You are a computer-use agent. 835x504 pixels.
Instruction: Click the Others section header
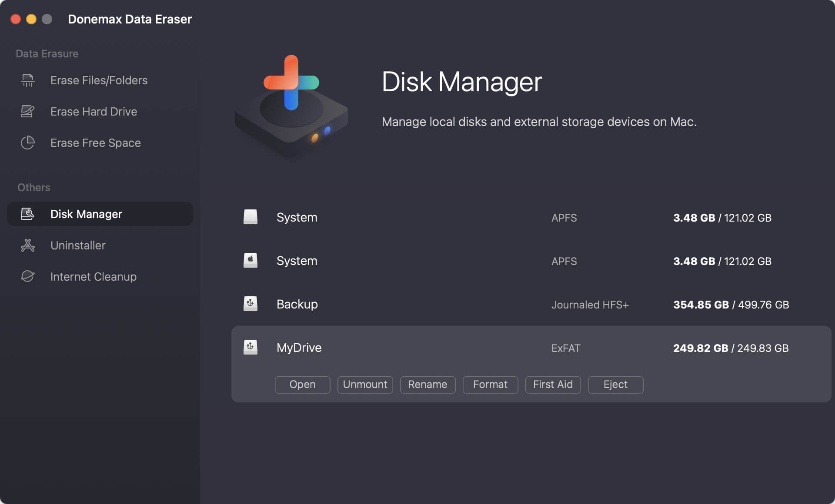[34, 187]
